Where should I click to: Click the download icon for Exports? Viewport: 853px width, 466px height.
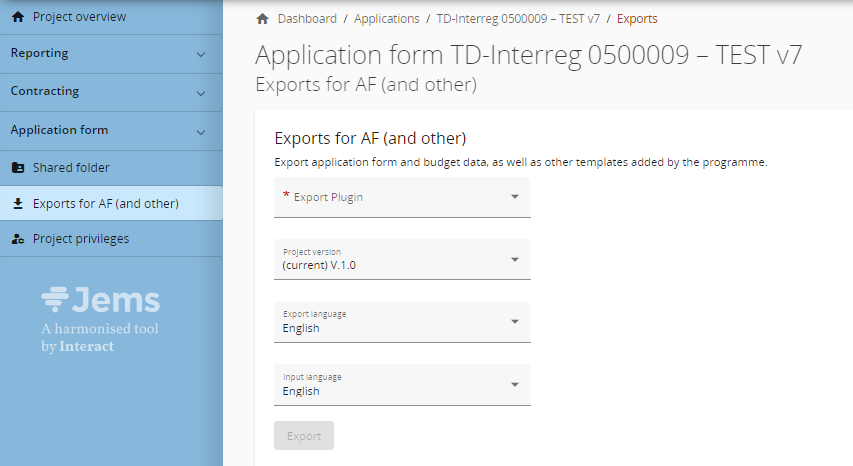click(17, 204)
